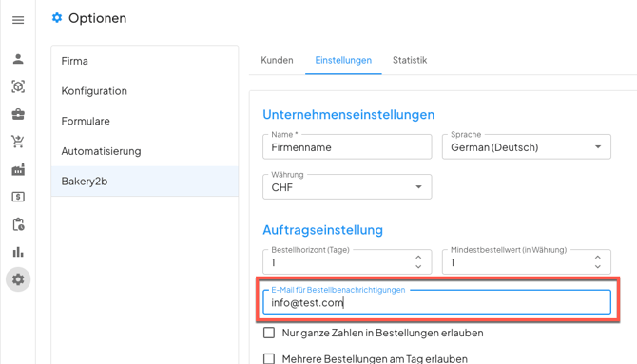
Task: Open the clipboard clock sidebar icon
Action: [x=18, y=224]
